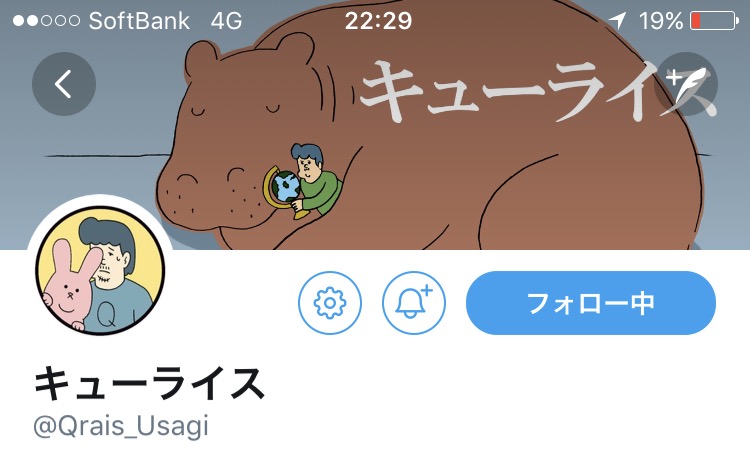
Task: Toggle the フォロー中 following button
Action: (x=591, y=303)
